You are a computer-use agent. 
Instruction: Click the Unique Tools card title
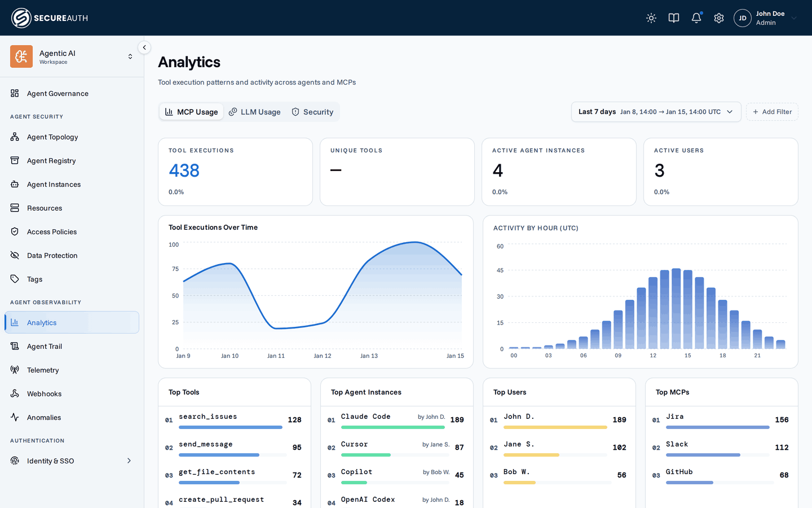pos(356,151)
